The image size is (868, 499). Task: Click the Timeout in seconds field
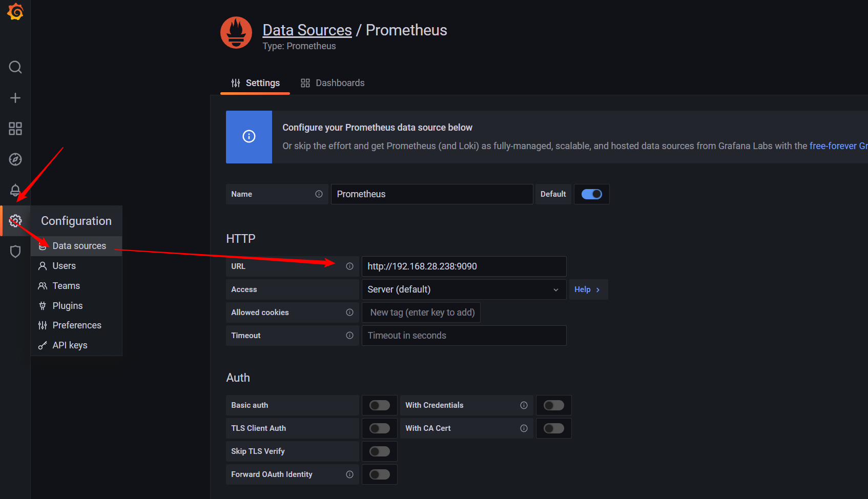coord(463,336)
